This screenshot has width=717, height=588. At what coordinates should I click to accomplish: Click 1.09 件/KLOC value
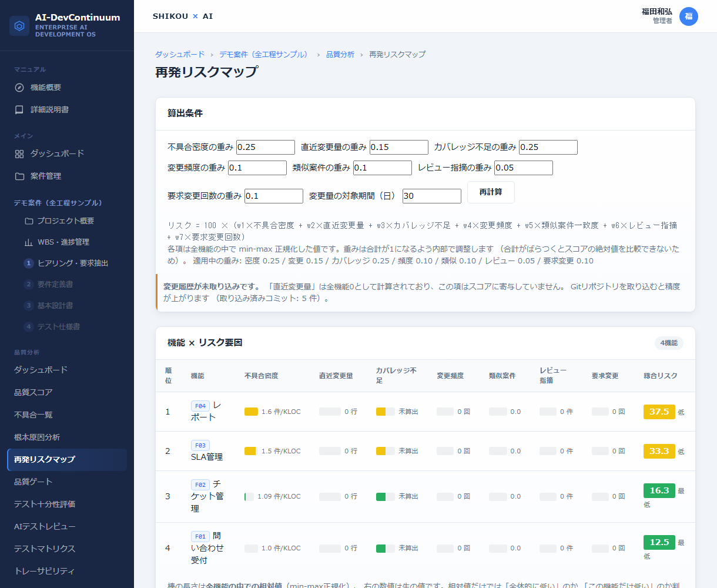click(279, 496)
